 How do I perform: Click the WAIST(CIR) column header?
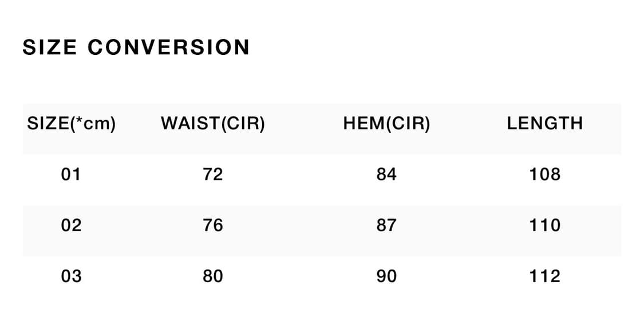tap(213, 123)
